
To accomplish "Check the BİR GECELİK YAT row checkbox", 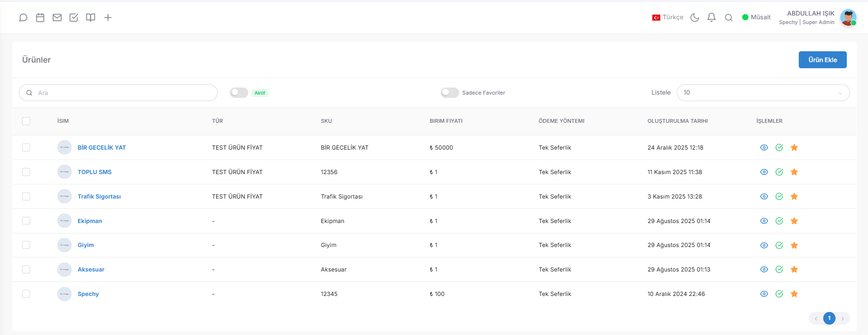I will coord(26,148).
